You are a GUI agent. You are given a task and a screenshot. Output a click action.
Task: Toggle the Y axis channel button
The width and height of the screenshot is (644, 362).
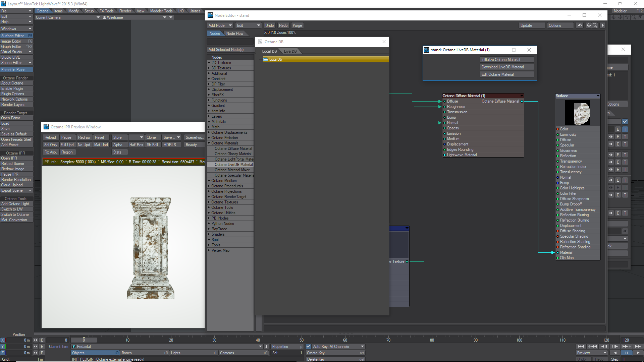click(3, 347)
